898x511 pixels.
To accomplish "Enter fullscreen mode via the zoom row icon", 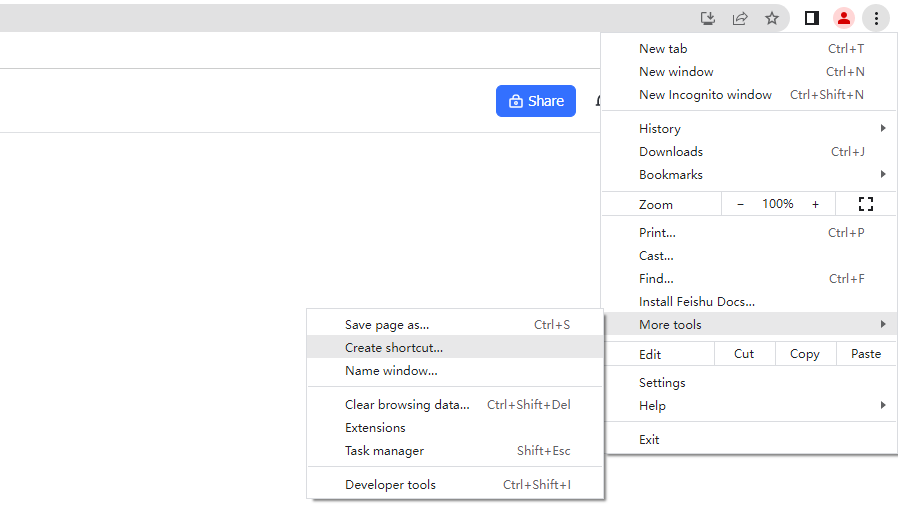I will point(866,204).
